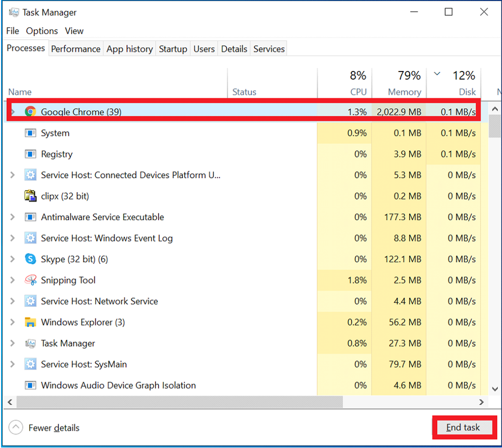Switch to the Users tab
The height and width of the screenshot is (448, 502).
[204, 48]
